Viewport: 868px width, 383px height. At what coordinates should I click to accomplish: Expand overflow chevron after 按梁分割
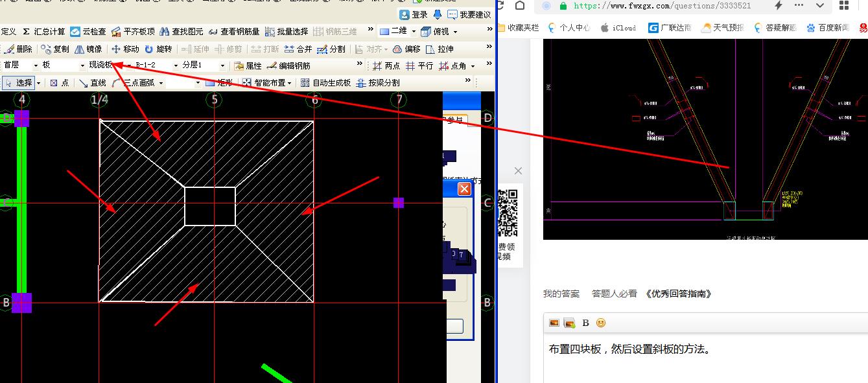(468, 81)
